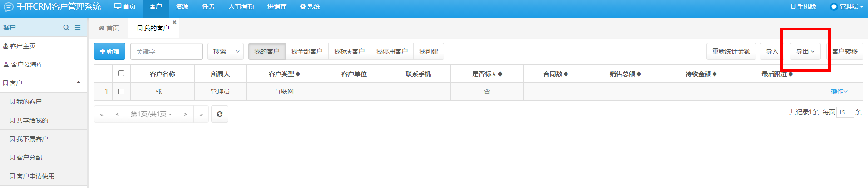This screenshot has height=188, width=868.
Task: Sort by the 销售总额 column header
Action: coord(625,74)
